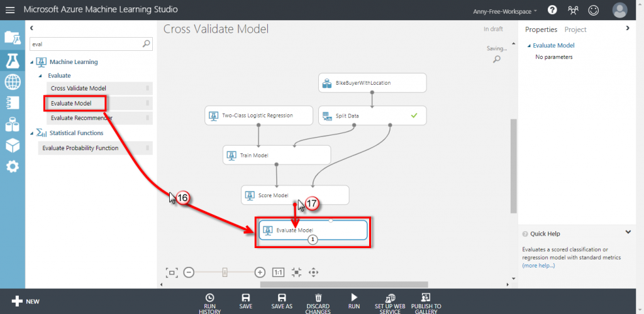The height and width of the screenshot is (314, 644).
Task: Click the canvas horizontal scrollbar
Action: point(344,284)
